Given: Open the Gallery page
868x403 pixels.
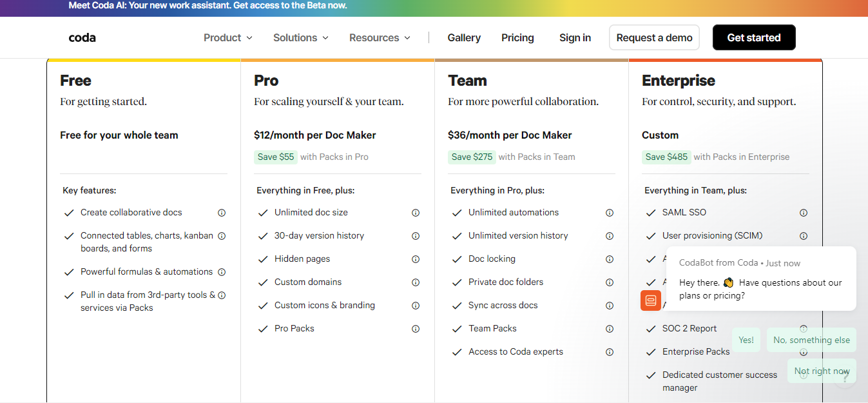Looking at the screenshot, I should click(x=464, y=37).
